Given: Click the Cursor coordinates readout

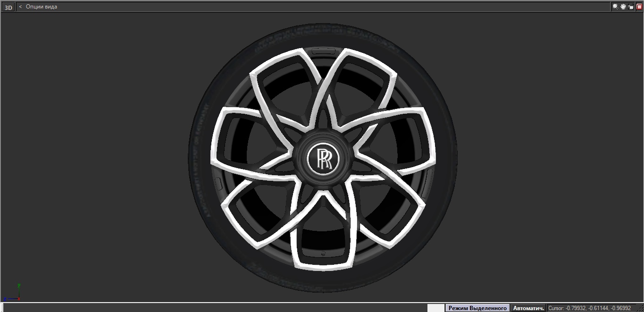Looking at the screenshot, I should click(x=589, y=308).
